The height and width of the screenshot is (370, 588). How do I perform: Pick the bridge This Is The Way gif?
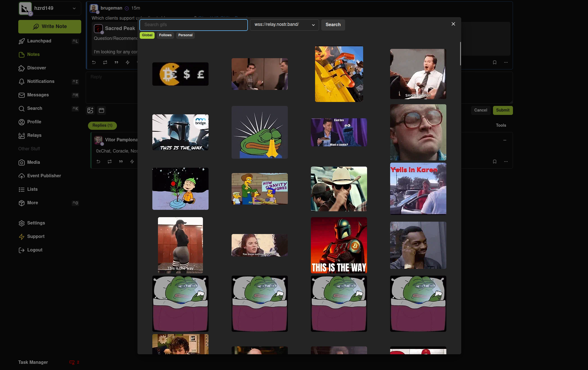[180, 132]
